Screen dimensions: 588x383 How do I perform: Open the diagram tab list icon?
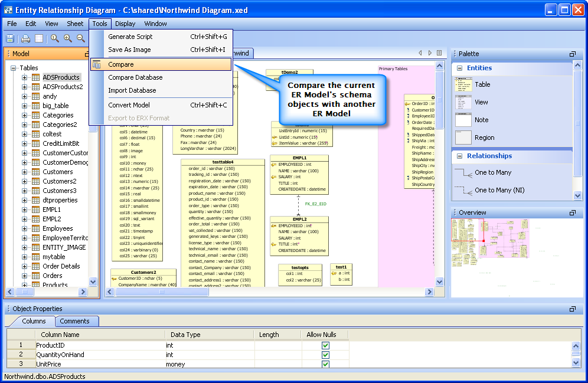(439, 53)
